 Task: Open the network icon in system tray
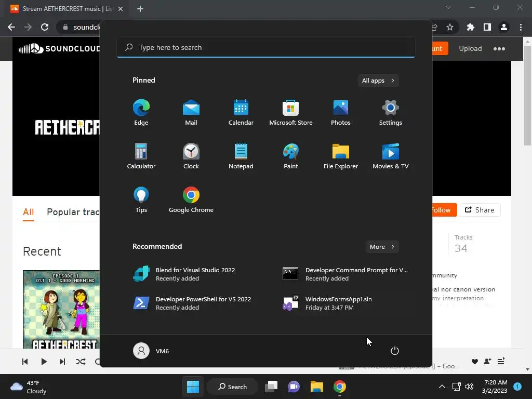pyautogui.click(x=456, y=387)
